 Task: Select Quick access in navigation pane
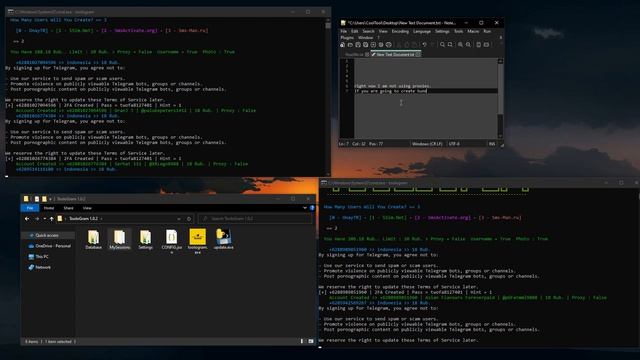click(47, 236)
